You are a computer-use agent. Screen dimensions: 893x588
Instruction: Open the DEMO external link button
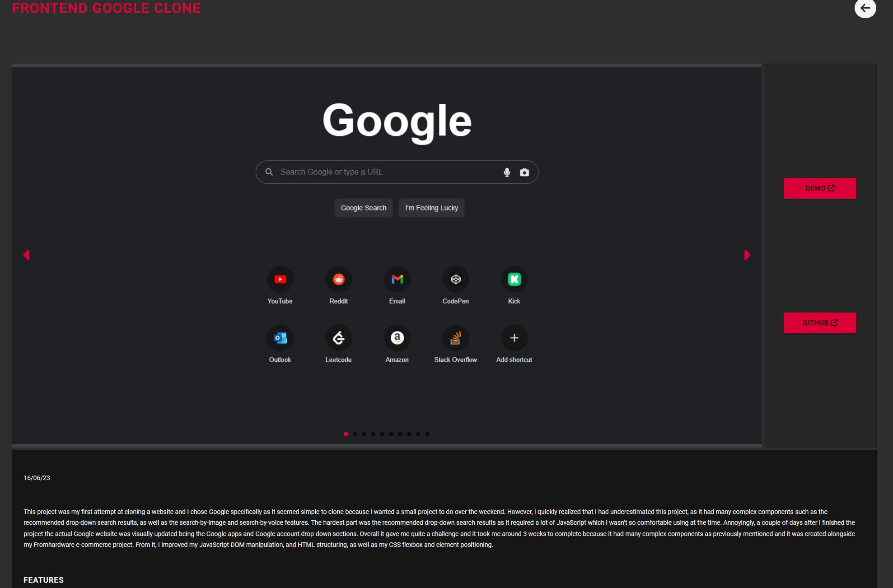[x=820, y=188]
